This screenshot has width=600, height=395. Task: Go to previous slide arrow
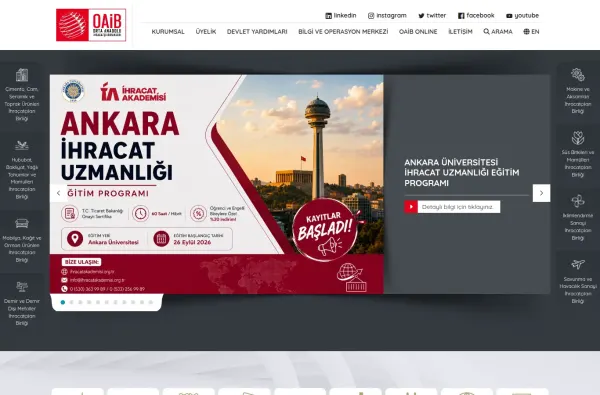click(x=59, y=193)
